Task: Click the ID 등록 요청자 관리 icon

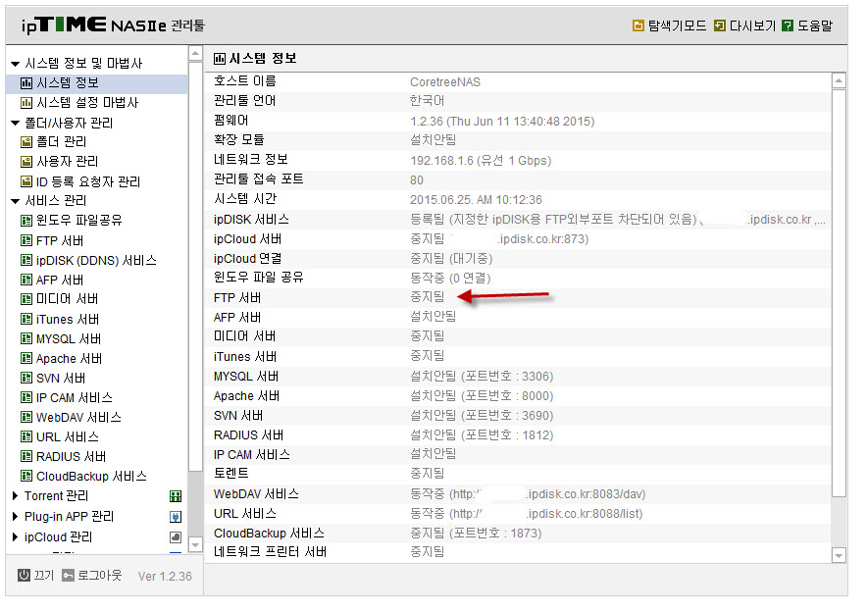Action: coord(26,181)
